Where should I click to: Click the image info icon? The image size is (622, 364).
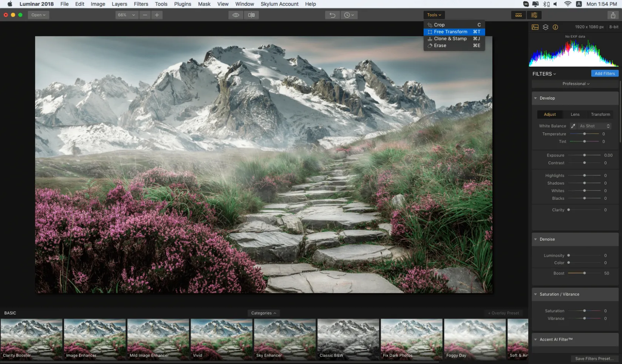tap(555, 27)
